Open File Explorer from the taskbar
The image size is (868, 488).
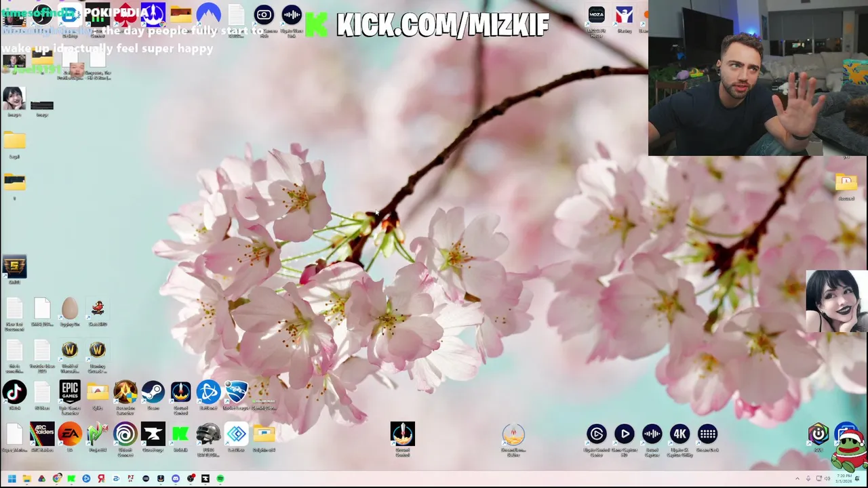(x=26, y=479)
